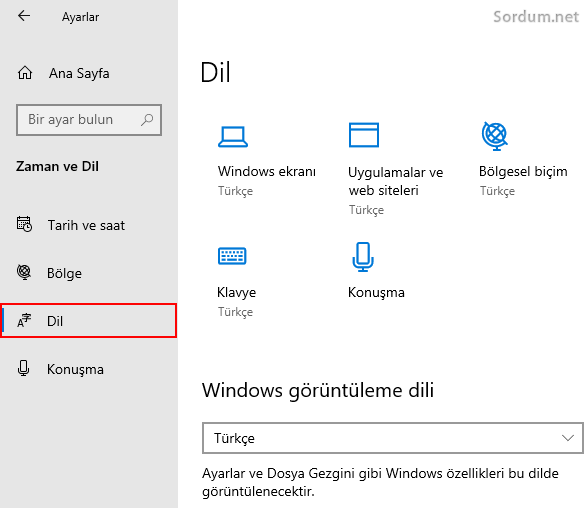Open 'Bölgesel biçim' tile label
The image size is (588, 508).
point(523,172)
